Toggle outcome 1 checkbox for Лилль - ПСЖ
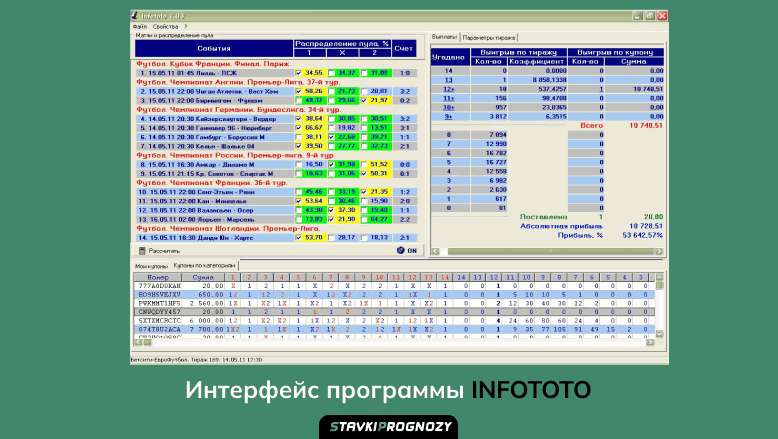The image size is (778, 439). coord(299,73)
